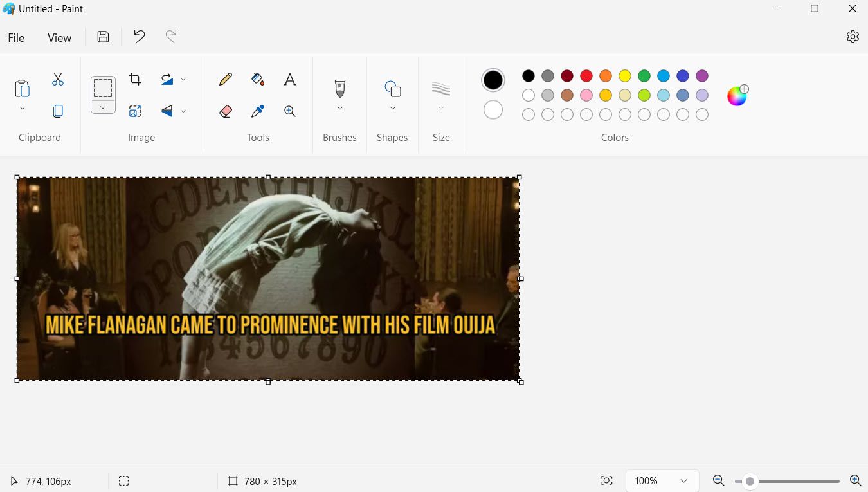This screenshot has width=868, height=492.
Task: Pick the Eraser tool
Action: pos(225,111)
